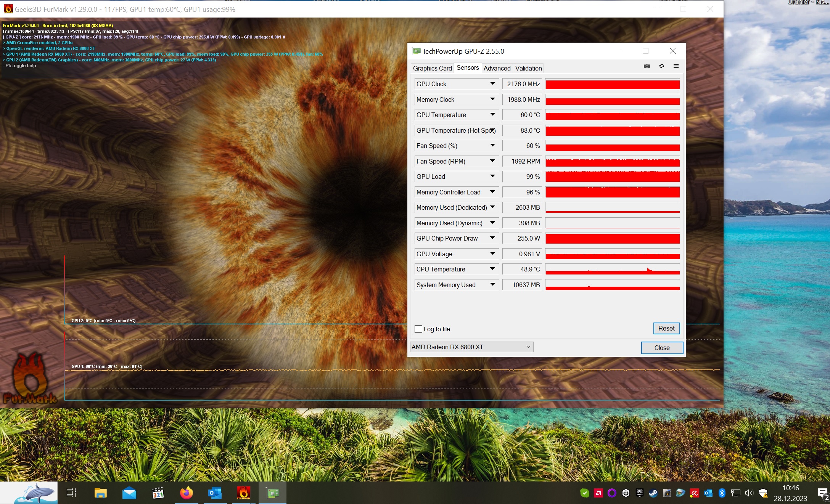
Task: Open FurMark from the taskbar
Action: click(243, 493)
